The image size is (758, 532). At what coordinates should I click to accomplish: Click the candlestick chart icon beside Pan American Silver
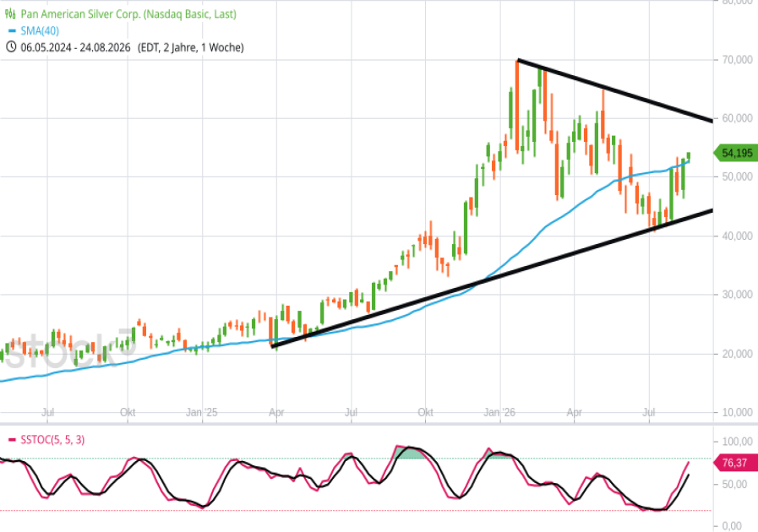(10, 14)
